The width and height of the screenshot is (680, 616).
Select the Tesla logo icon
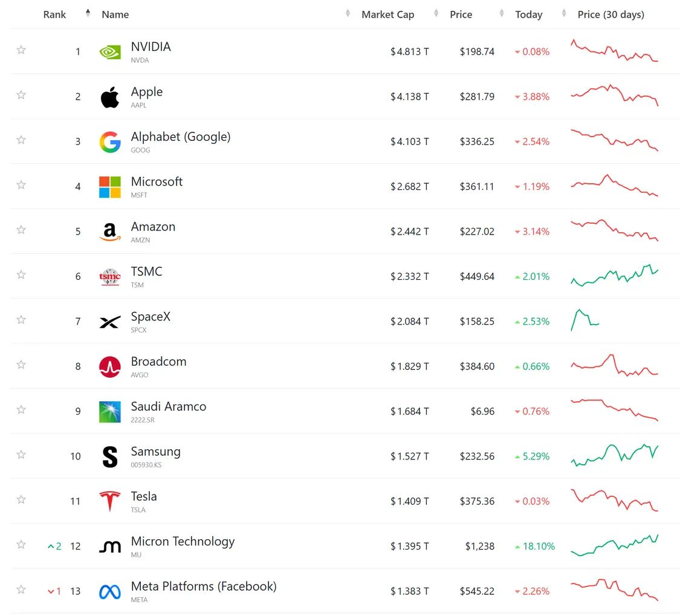point(110,501)
